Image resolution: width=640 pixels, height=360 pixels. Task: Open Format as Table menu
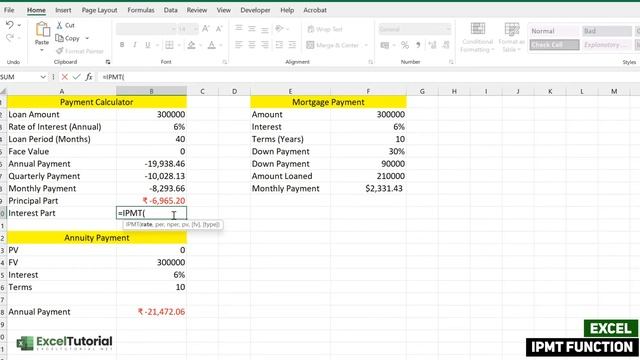[x=511, y=38]
